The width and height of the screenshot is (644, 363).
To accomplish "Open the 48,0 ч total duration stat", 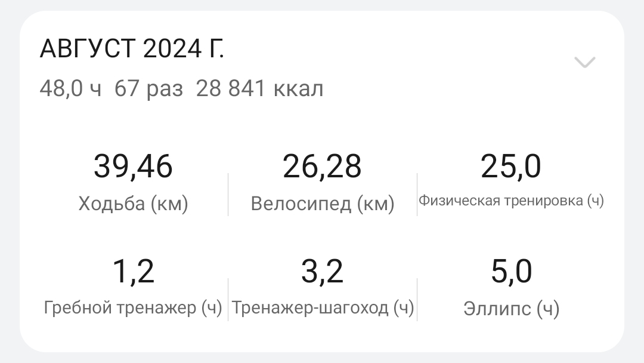I will point(70,88).
